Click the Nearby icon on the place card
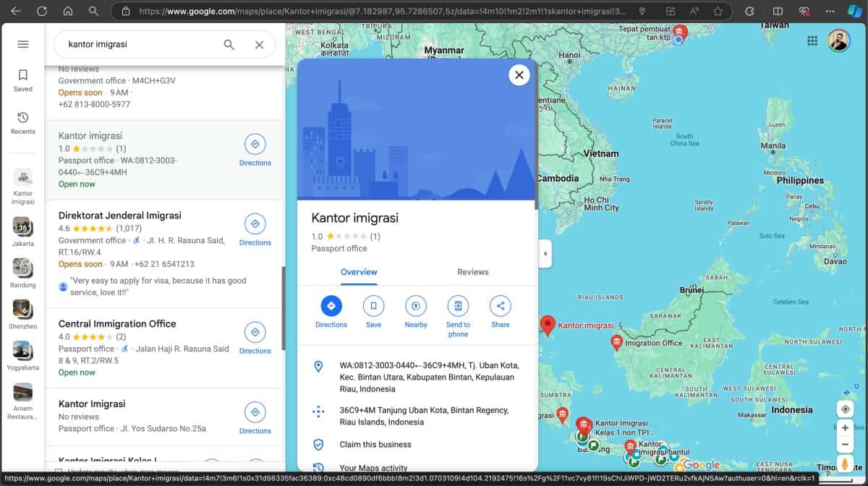This screenshot has height=486, width=868. tap(415, 306)
